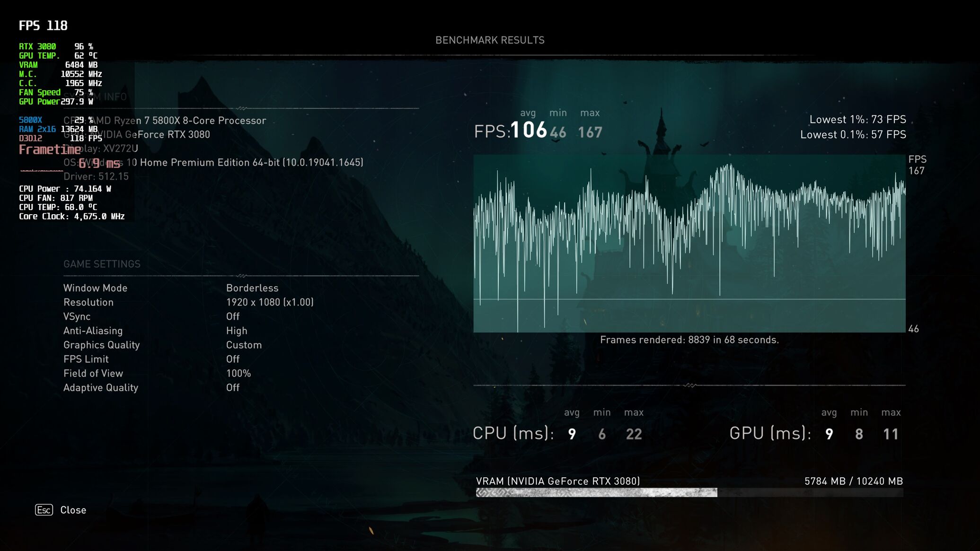This screenshot has width=980, height=551.
Task: Click the VRAM usage progress bar
Action: tap(689, 493)
